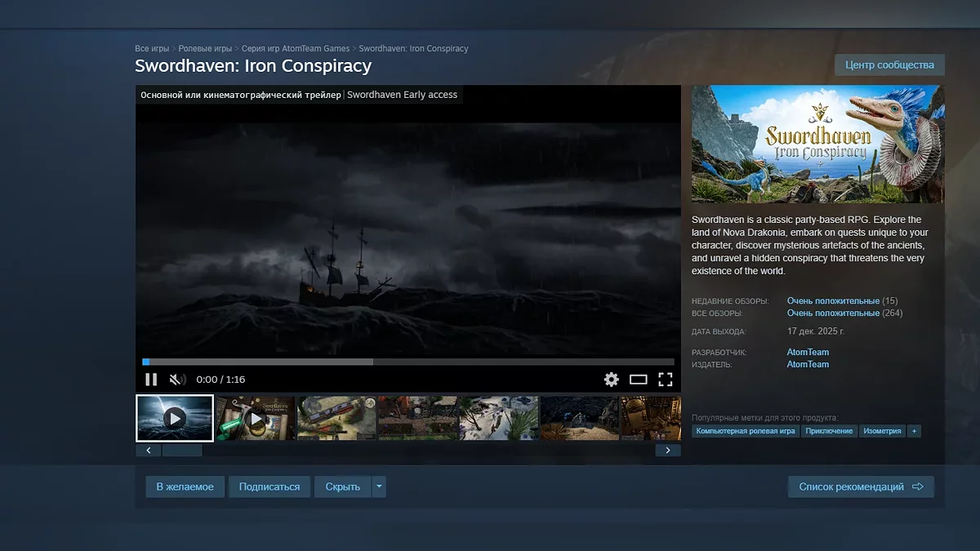Image resolution: width=980 pixels, height=551 pixels.
Task: Open Центр сообщества community hub
Action: [x=889, y=65]
